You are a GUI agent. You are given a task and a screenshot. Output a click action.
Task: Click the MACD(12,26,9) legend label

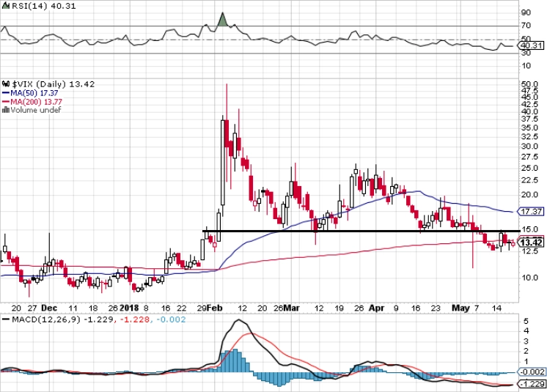(46, 319)
